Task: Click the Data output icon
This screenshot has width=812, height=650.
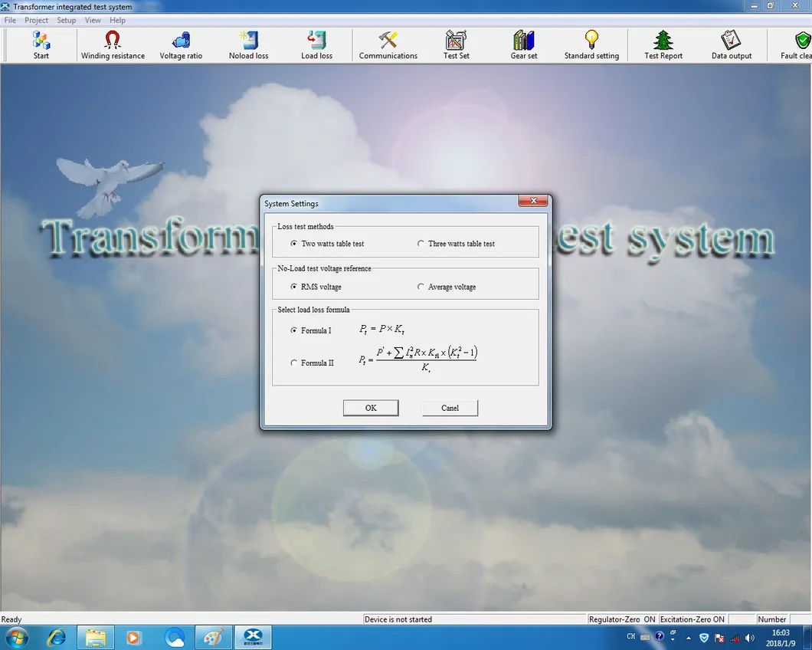Action: (x=732, y=44)
